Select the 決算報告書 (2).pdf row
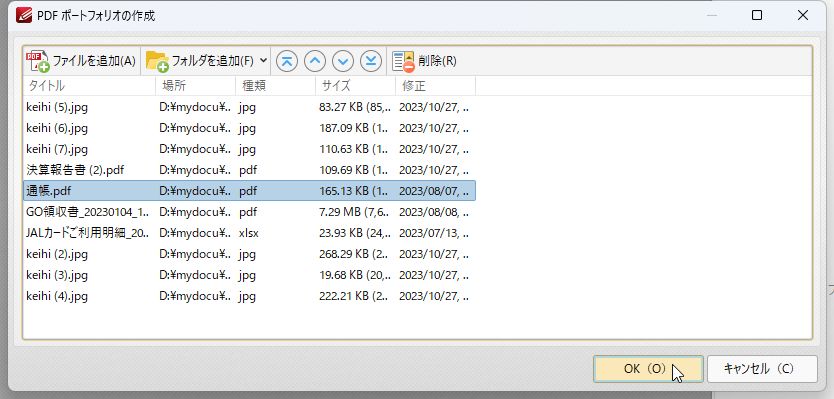 tap(249, 170)
